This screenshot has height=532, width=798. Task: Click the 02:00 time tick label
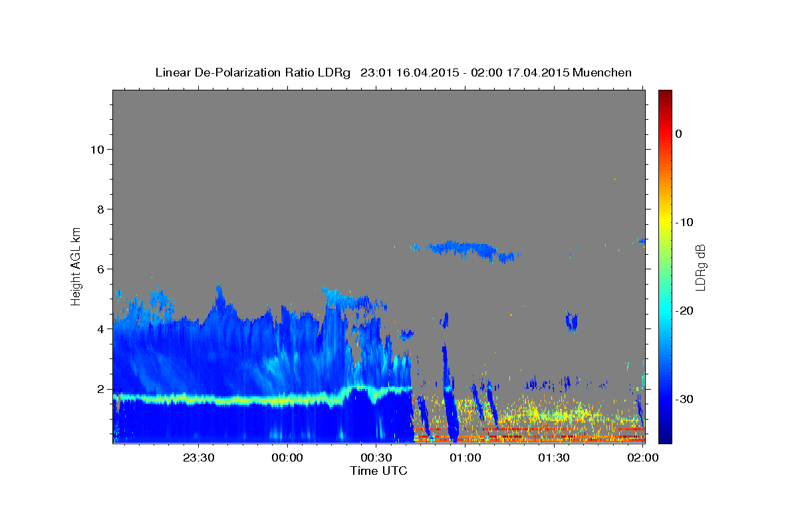(x=643, y=458)
